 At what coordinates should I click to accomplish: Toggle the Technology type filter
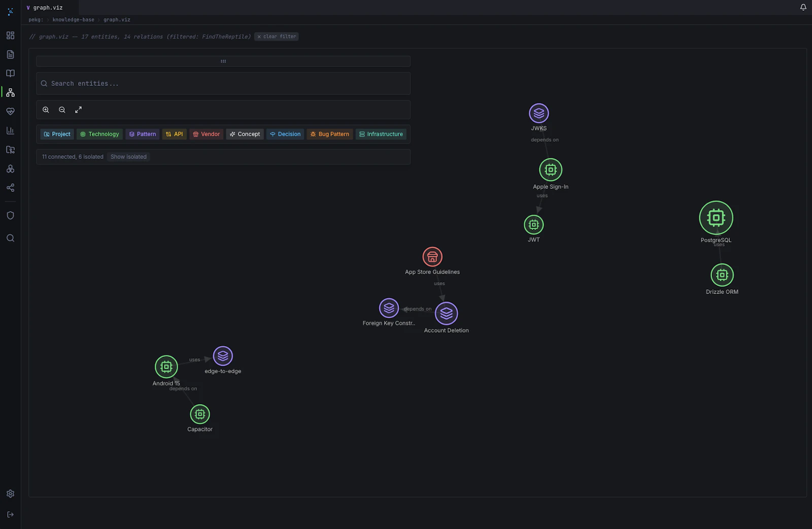click(x=99, y=134)
